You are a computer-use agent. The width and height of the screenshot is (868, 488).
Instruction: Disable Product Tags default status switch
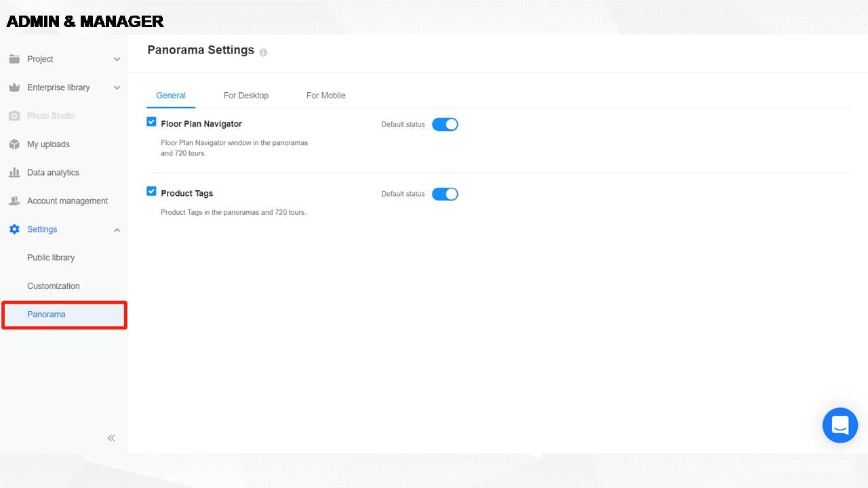[445, 195]
